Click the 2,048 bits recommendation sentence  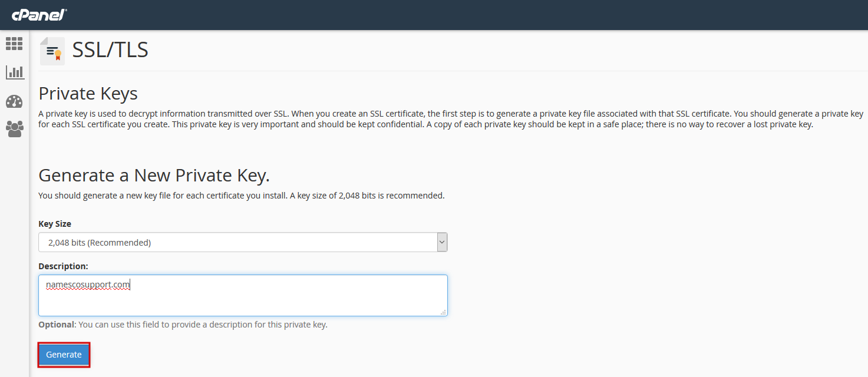click(x=241, y=195)
